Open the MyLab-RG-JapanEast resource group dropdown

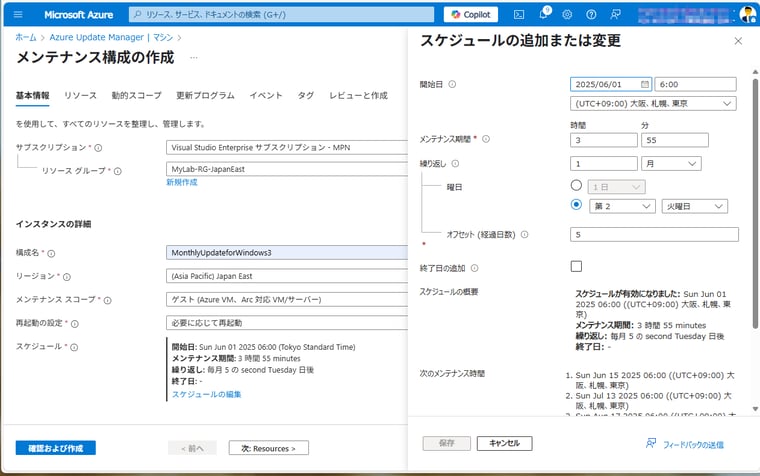coord(287,169)
